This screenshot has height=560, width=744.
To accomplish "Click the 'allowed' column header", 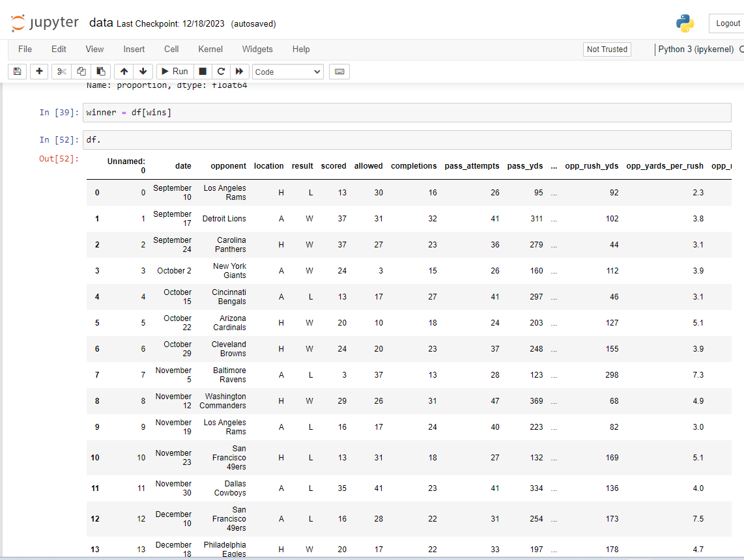I will 368,166.
